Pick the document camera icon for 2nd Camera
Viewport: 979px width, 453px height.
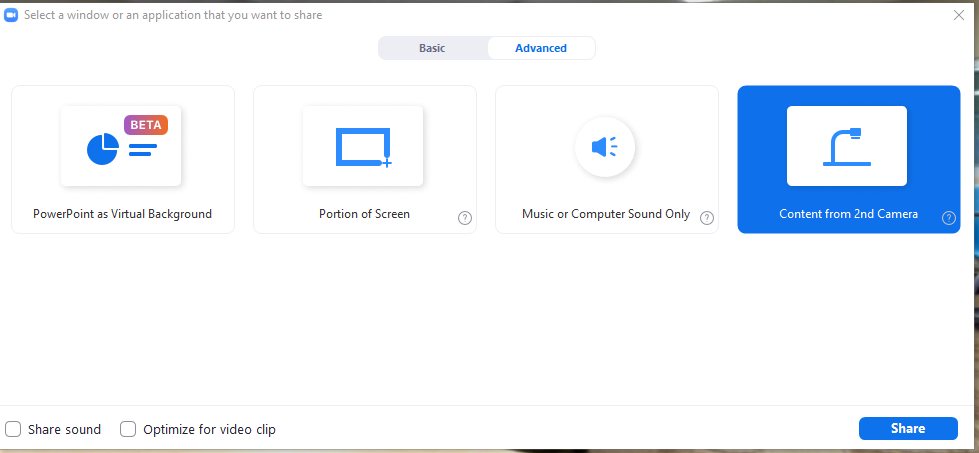click(x=846, y=146)
